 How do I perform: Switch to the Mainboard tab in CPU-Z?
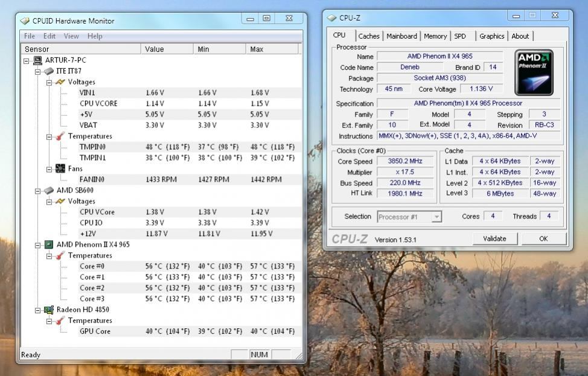(x=401, y=36)
